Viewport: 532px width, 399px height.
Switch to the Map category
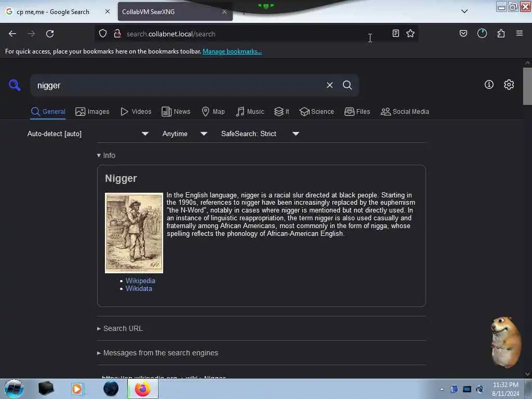pyautogui.click(x=213, y=112)
